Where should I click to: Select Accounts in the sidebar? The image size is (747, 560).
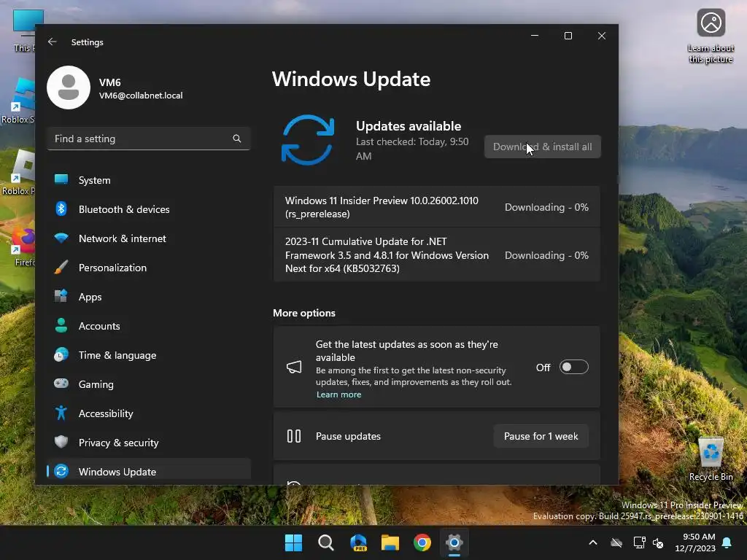pyautogui.click(x=149, y=326)
